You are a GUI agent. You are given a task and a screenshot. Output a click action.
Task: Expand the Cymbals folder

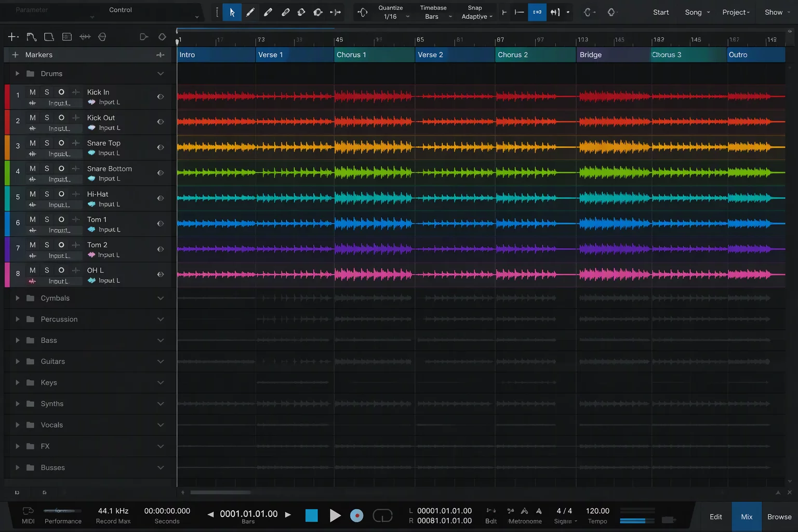17,298
